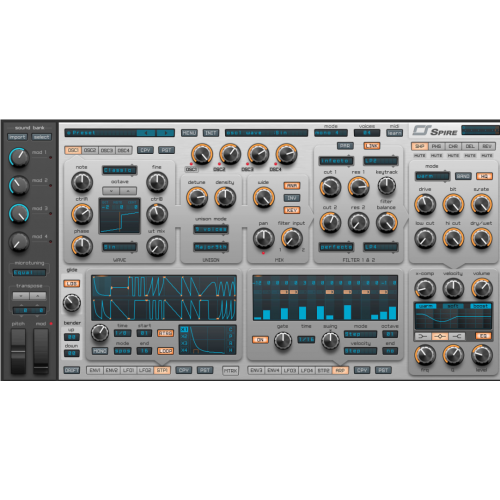Open the Classic oscillator mode dropdown
Image resolution: width=500 pixels, height=500 pixels.
click(120, 170)
